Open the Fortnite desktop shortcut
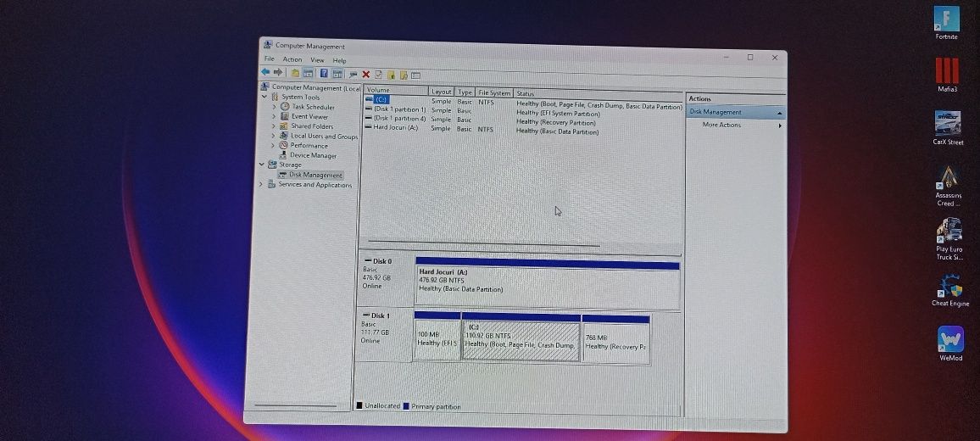This screenshot has width=980, height=441. pyautogui.click(x=946, y=23)
